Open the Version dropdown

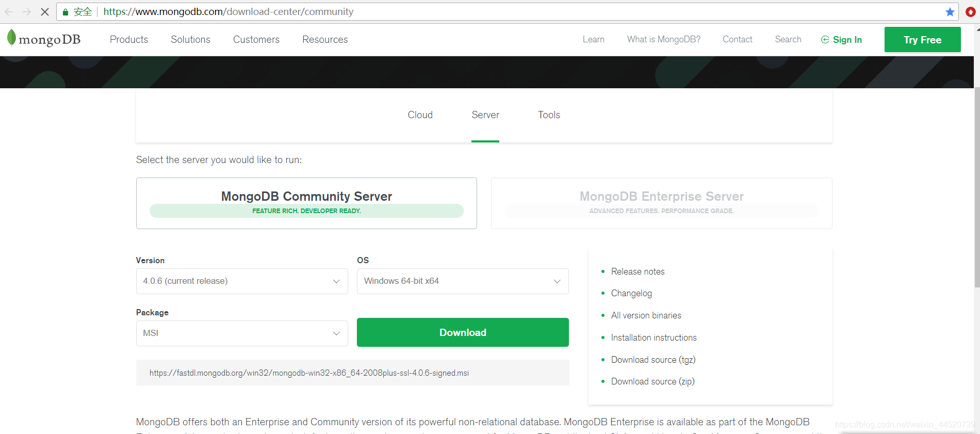pyautogui.click(x=242, y=281)
